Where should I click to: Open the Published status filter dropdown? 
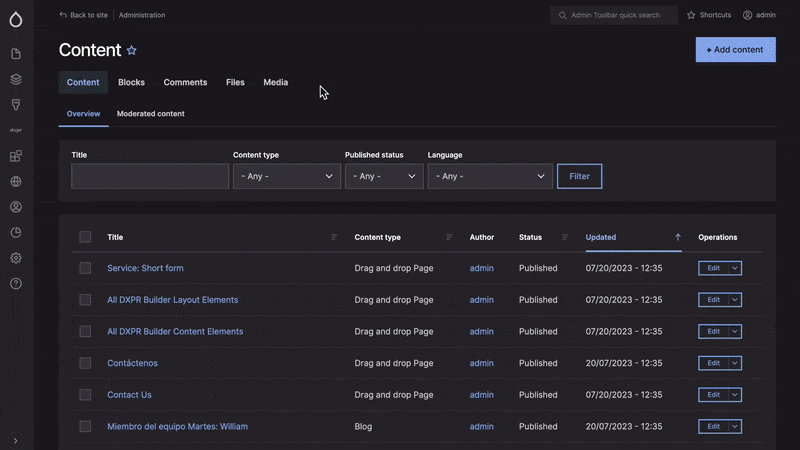coord(384,176)
